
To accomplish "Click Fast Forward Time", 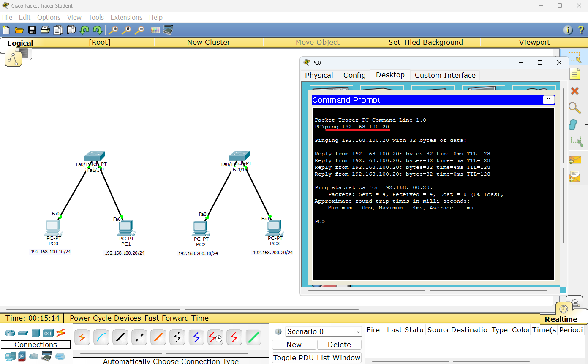I will tap(177, 318).
